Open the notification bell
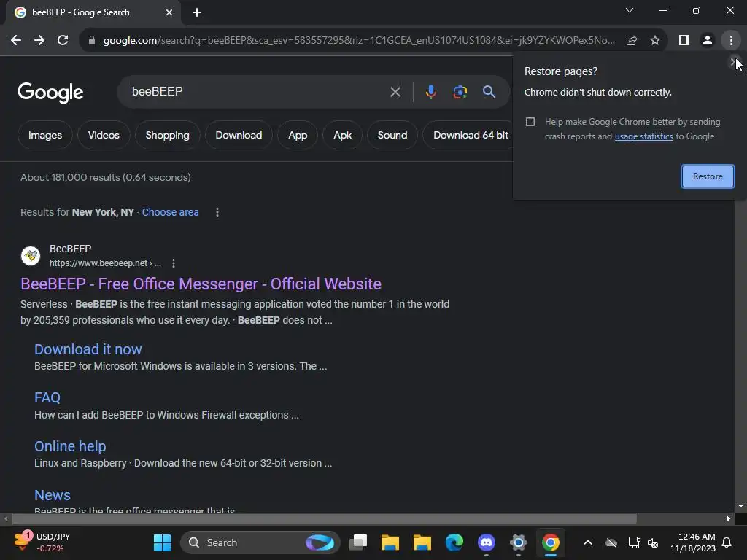 pyautogui.click(x=727, y=542)
